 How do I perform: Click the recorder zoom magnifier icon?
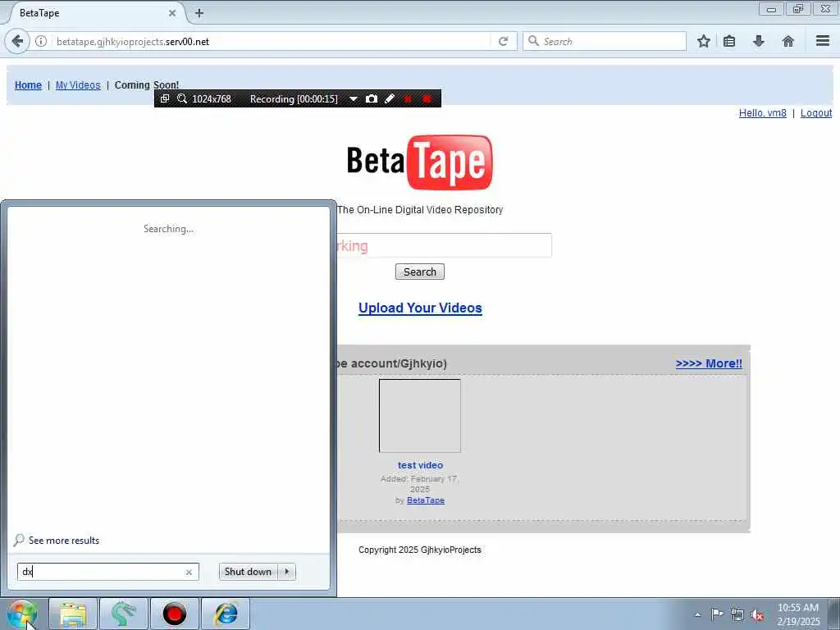tap(182, 98)
